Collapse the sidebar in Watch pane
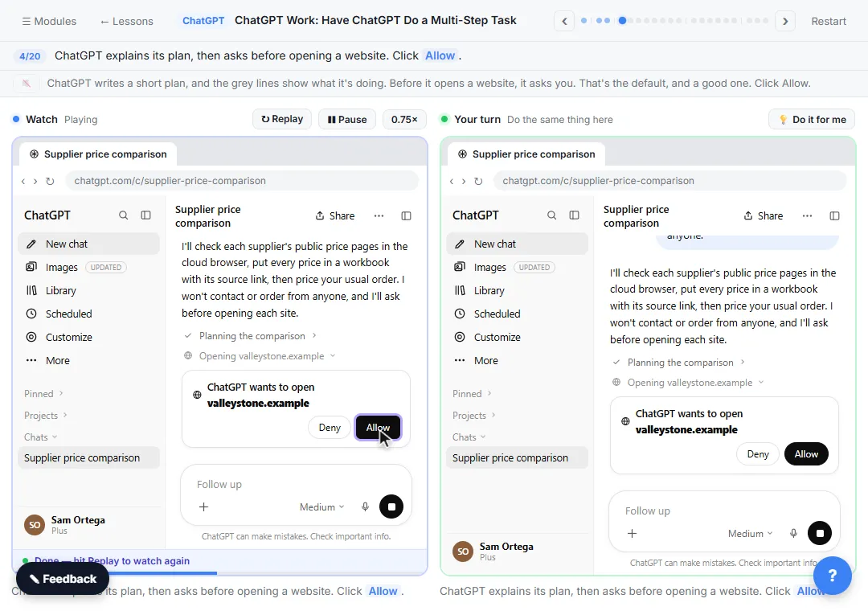The image size is (868, 611). (145, 215)
